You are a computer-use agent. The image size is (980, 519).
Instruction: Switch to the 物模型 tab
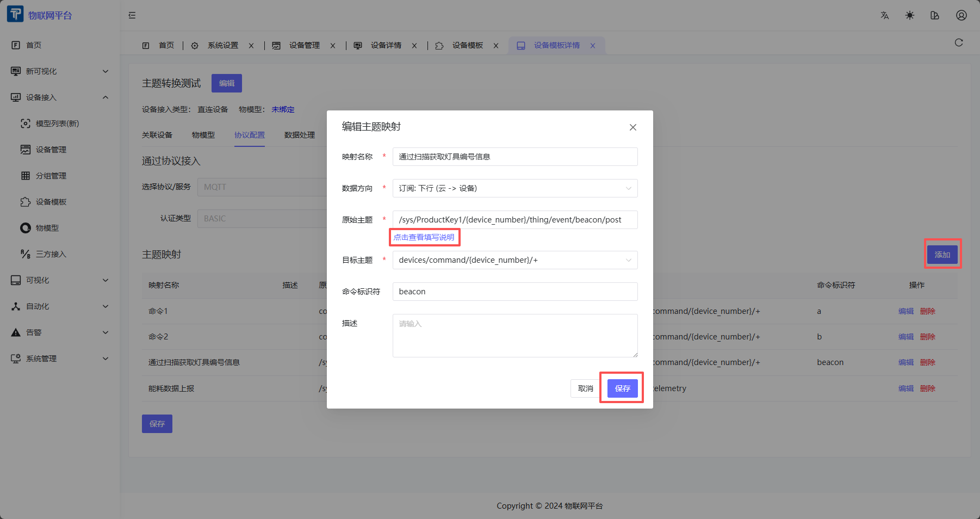click(204, 135)
